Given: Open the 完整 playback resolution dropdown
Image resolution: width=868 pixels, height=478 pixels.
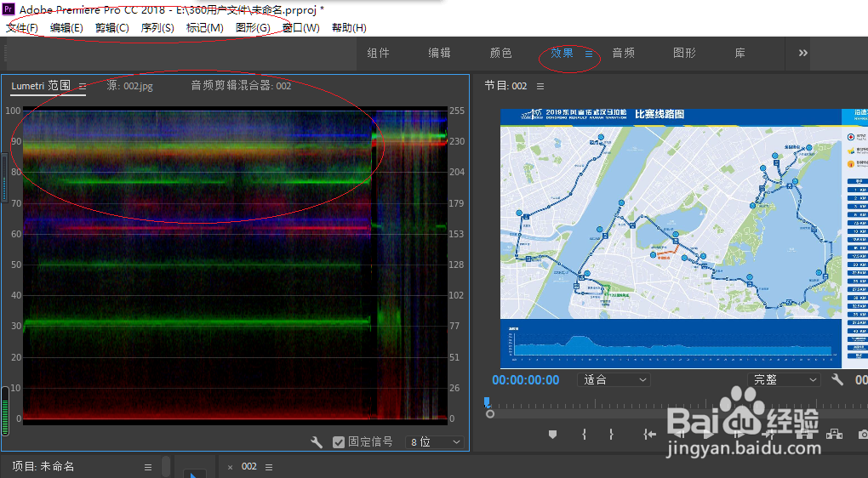Looking at the screenshot, I should pyautogui.click(x=784, y=380).
